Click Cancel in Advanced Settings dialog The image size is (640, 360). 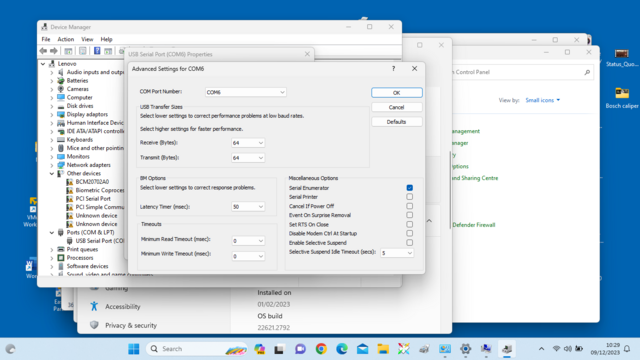click(x=396, y=107)
